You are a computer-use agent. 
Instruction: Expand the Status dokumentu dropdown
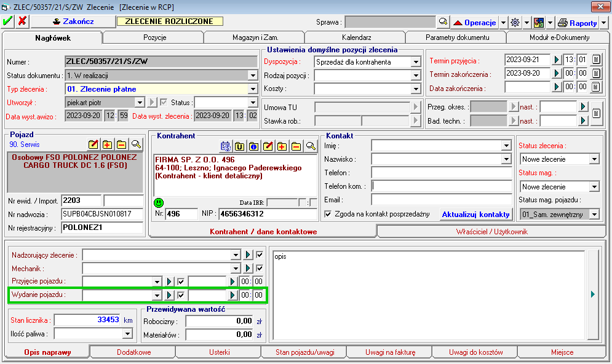click(252, 76)
